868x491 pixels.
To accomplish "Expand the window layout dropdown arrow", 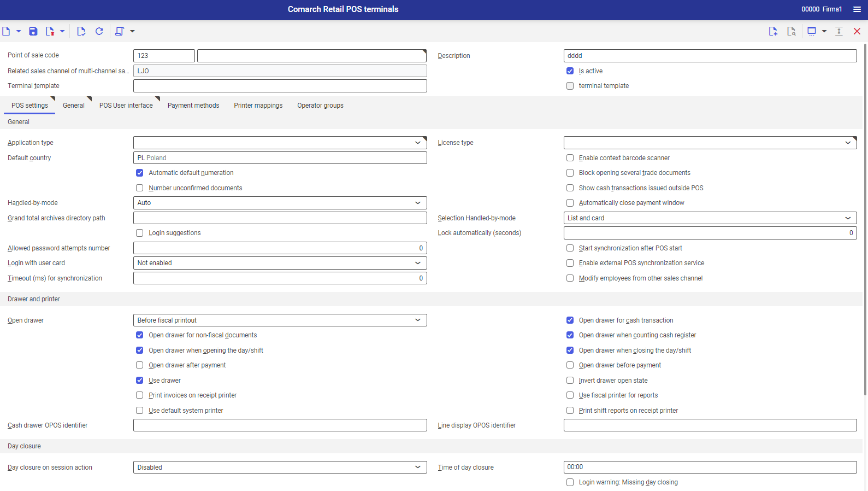I will coord(824,31).
